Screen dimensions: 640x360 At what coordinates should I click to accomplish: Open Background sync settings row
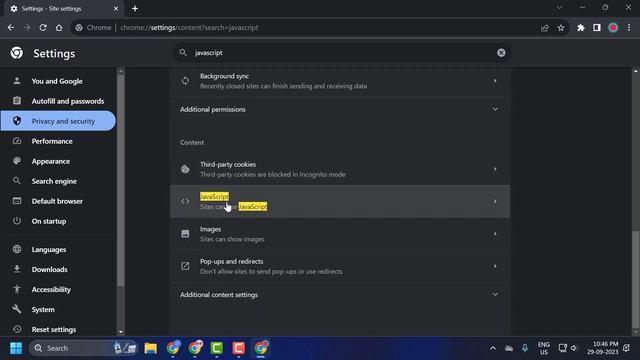(x=340, y=81)
